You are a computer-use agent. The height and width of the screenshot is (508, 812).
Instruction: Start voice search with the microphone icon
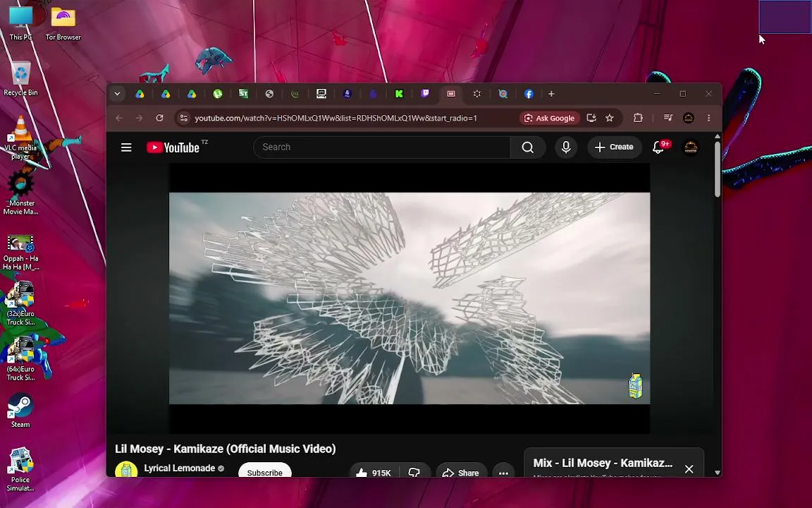point(566,147)
